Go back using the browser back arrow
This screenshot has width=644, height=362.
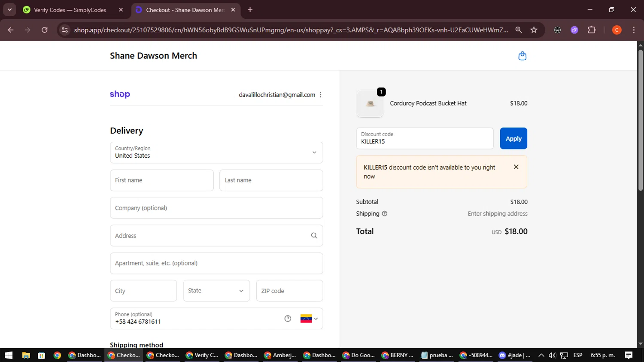tap(11, 30)
